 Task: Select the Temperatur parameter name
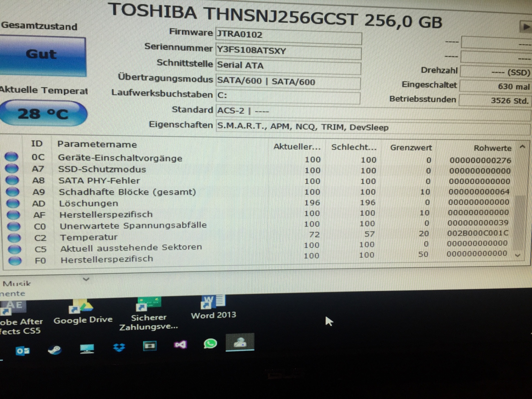(89, 237)
